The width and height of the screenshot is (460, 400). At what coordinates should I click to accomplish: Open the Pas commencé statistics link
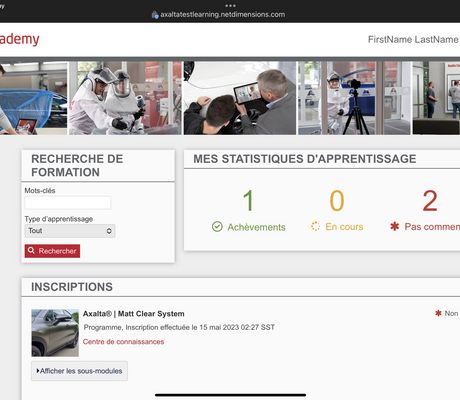tap(432, 227)
